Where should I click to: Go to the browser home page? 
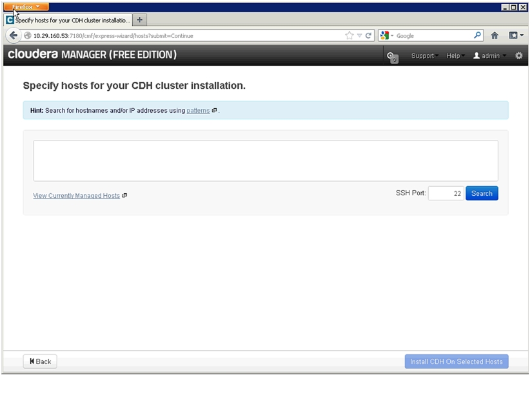point(495,35)
